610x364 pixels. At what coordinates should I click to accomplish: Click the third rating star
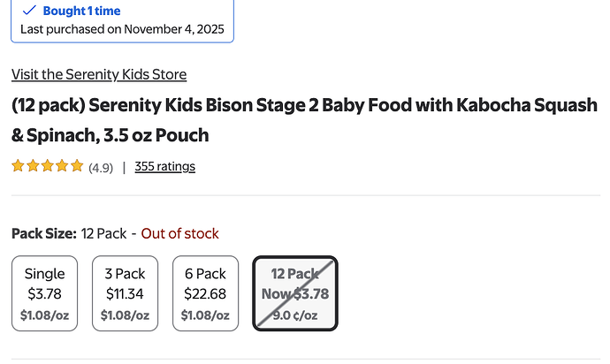pos(48,166)
